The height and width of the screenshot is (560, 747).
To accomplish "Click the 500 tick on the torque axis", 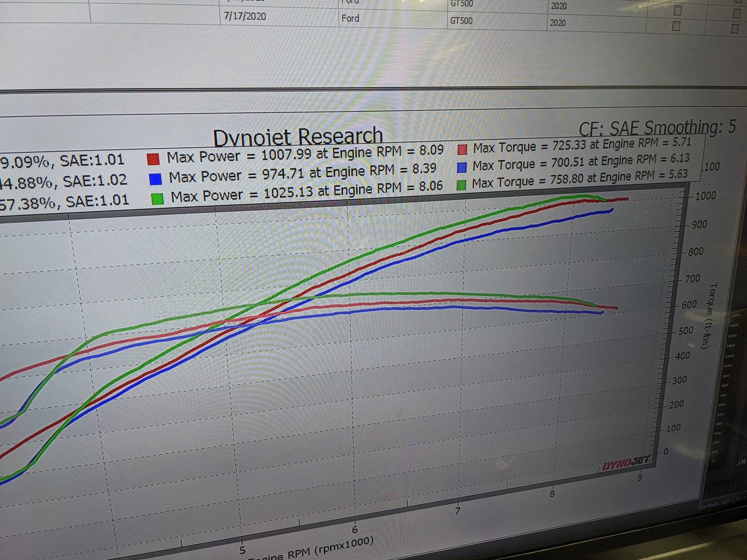I will pyautogui.click(x=686, y=330).
